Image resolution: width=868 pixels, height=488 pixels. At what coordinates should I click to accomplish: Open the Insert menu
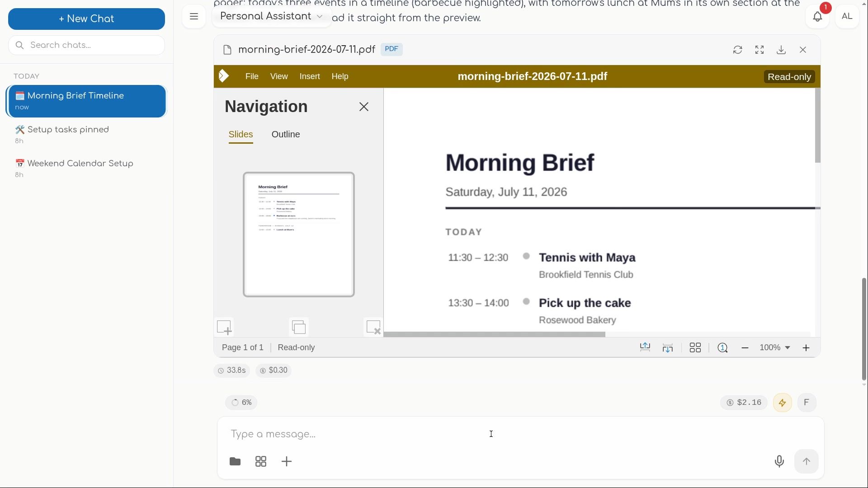tap(310, 76)
